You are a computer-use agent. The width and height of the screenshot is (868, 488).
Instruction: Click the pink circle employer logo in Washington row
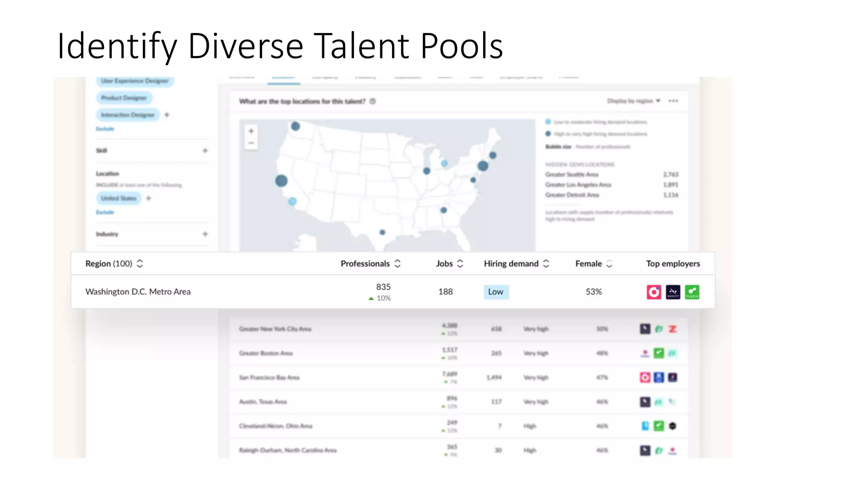pos(654,292)
